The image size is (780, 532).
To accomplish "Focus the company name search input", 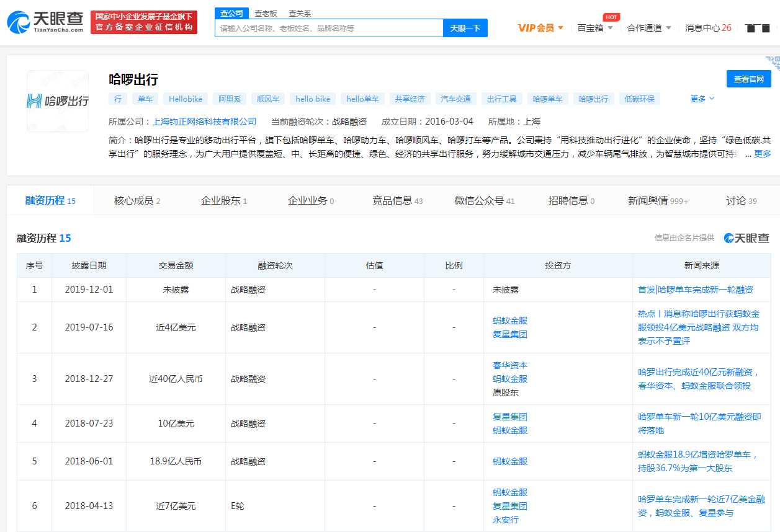I will pos(329,28).
